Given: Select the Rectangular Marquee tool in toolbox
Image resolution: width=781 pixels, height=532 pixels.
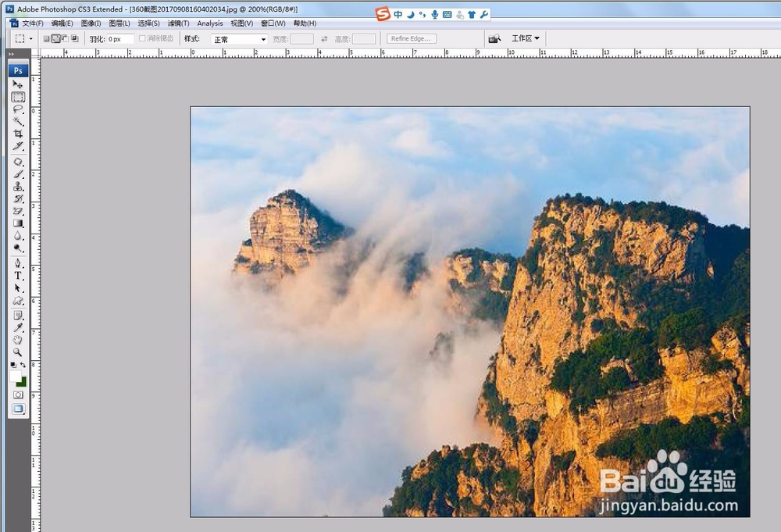Looking at the screenshot, I should click(18, 97).
